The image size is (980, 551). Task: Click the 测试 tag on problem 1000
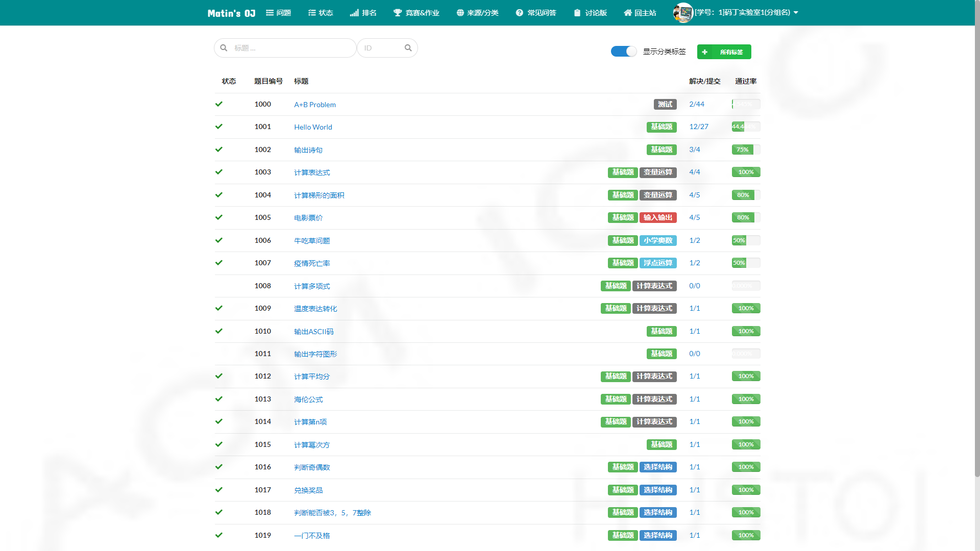pyautogui.click(x=665, y=104)
